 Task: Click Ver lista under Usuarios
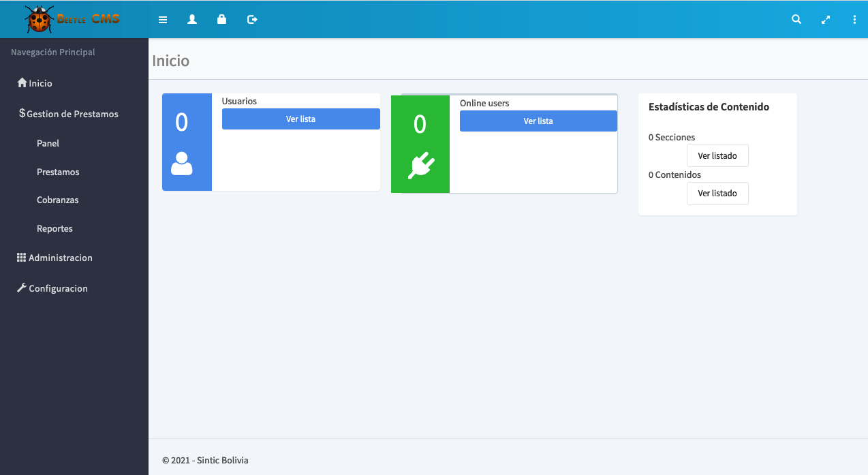click(300, 119)
